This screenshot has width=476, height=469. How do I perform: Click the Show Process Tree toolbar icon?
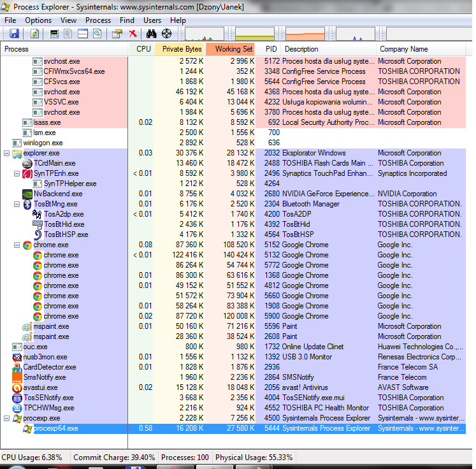pos(68,33)
